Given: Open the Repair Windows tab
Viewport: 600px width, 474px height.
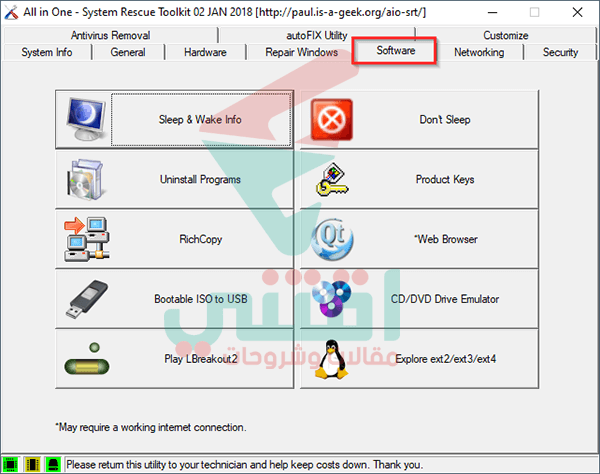Looking at the screenshot, I should 302,52.
